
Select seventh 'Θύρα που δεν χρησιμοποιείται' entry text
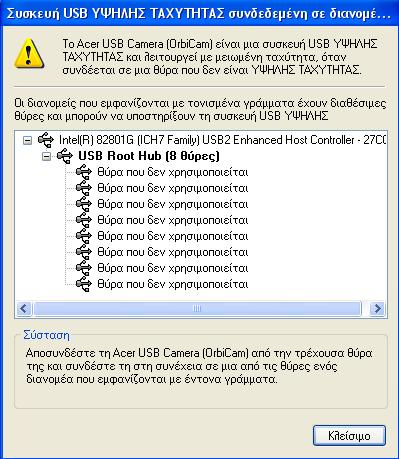(x=173, y=268)
